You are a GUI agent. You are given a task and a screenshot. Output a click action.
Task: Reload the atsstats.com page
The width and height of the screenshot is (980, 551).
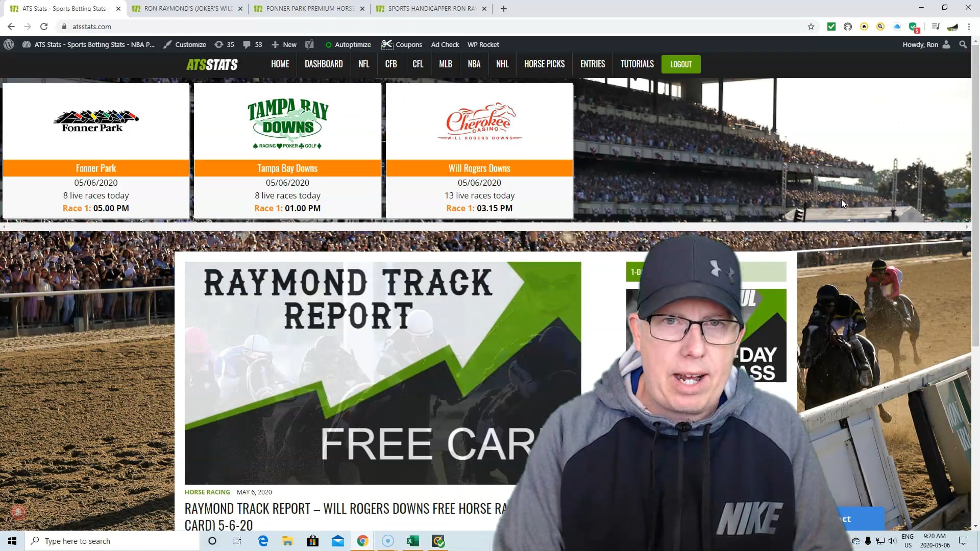[x=44, y=27]
